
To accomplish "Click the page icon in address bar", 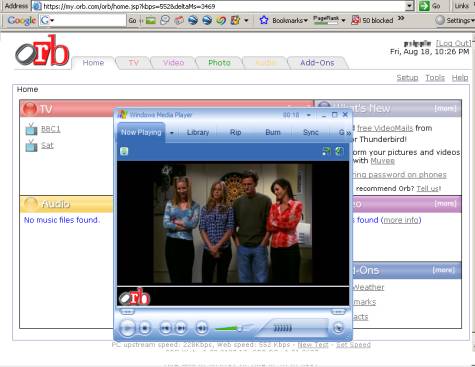I will click(x=37, y=6).
